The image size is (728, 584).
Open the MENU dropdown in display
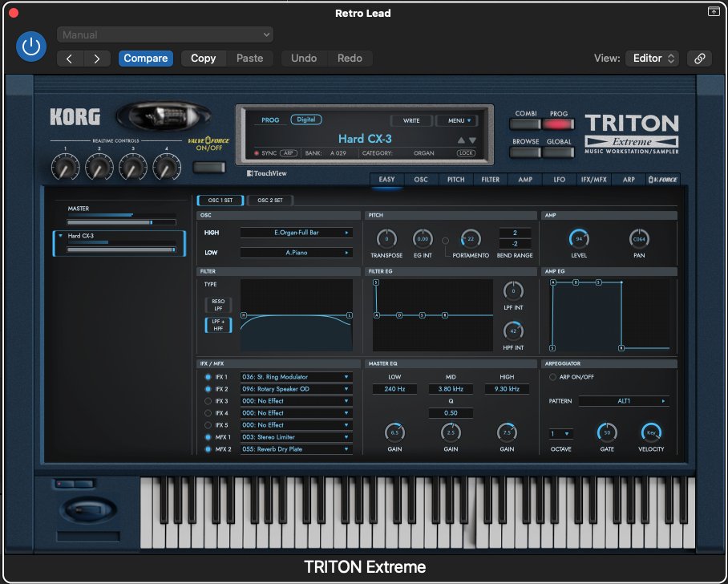pos(459,121)
